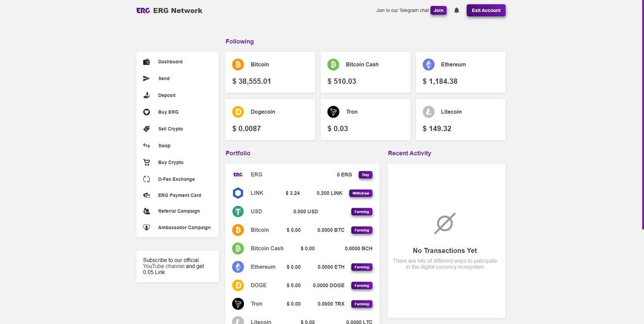Image resolution: width=644 pixels, height=324 pixels.
Task: Click the ERG icon in Portfolio
Action: pyautogui.click(x=238, y=175)
